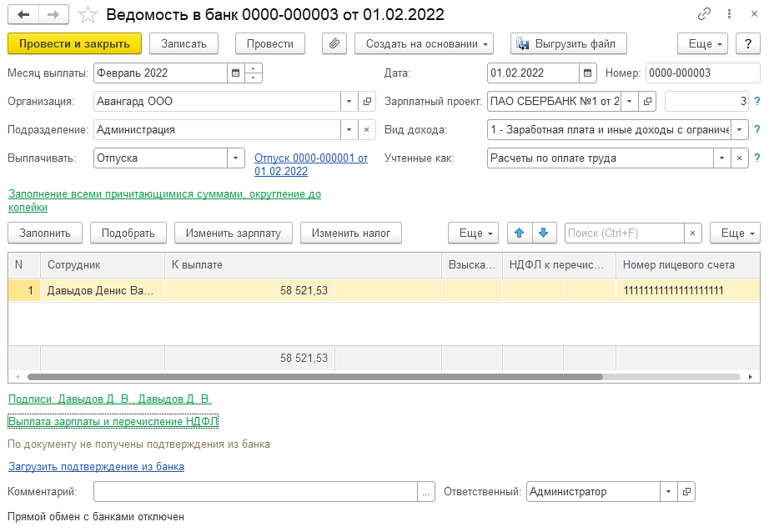This screenshot has width=769, height=532.
Task: Clear the Учтенные как field
Action: click(x=739, y=158)
